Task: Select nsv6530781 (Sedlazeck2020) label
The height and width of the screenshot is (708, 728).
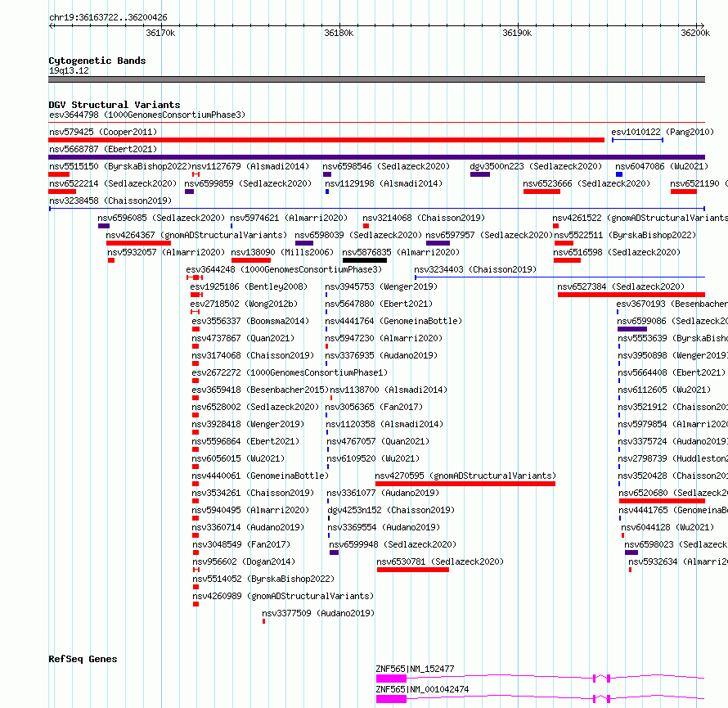Action: (x=440, y=561)
